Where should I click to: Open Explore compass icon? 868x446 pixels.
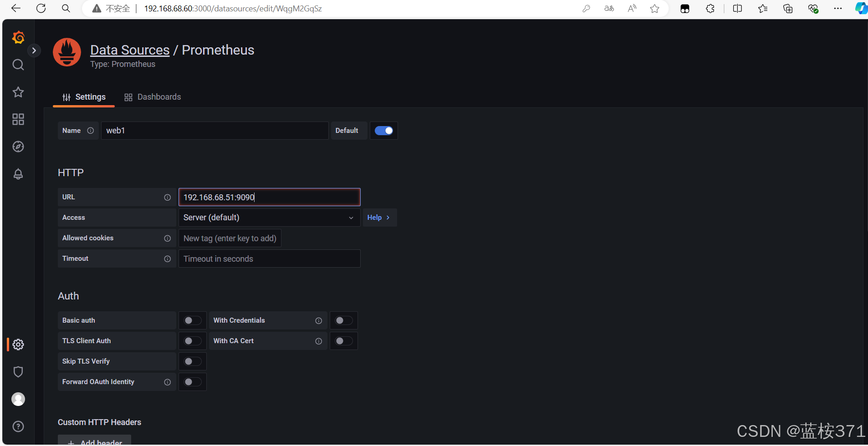tap(18, 147)
